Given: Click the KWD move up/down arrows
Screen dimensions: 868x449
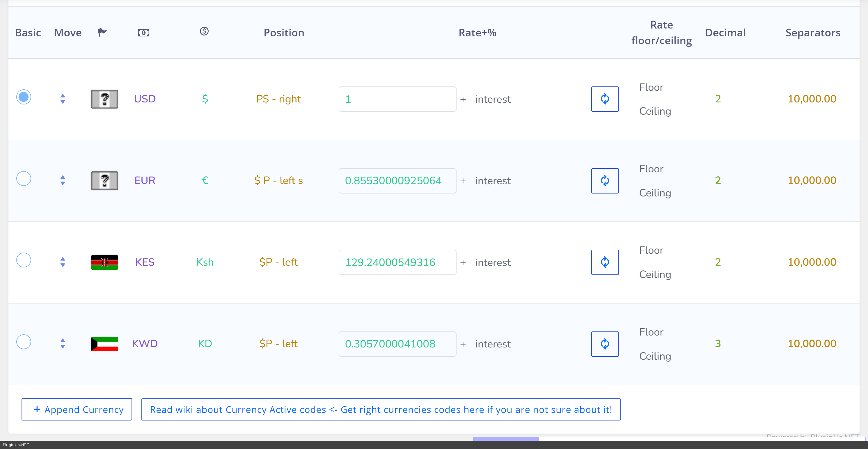Looking at the screenshot, I should [63, 343].
